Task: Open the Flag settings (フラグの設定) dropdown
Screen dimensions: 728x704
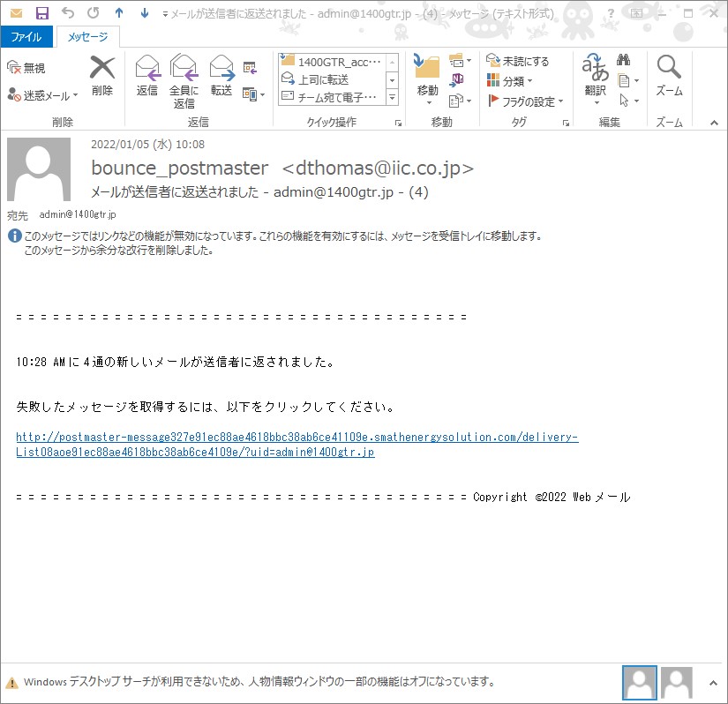Action: (x=526, y=101)
